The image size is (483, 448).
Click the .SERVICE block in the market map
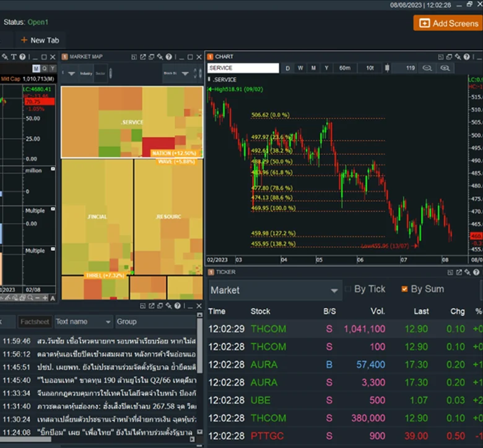tap(132, 122)
